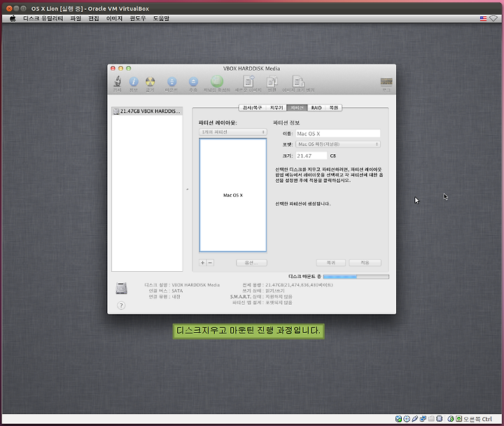The height and width of the screenshot is (426, 504).
Task: Click the Eject toolbar icon
Action: tap(193, 81)
